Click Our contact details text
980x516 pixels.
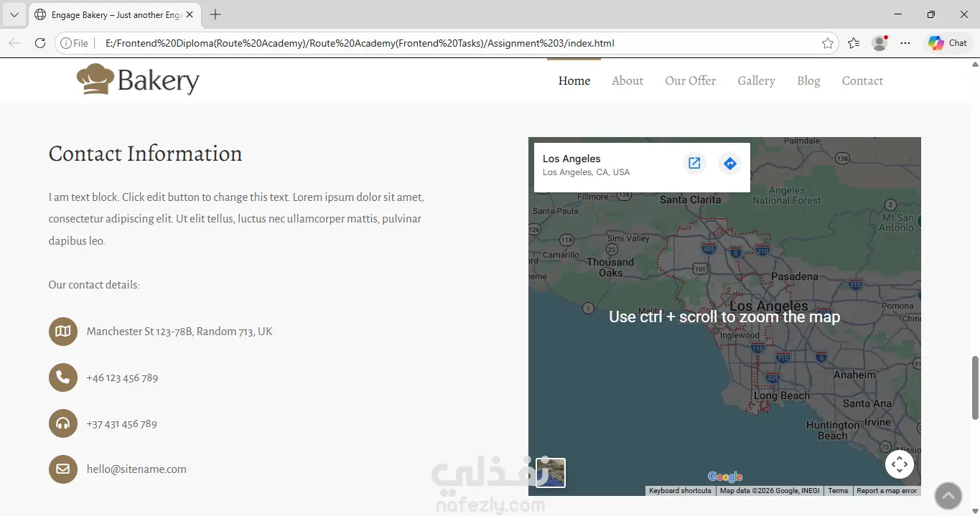coord(94,285)
